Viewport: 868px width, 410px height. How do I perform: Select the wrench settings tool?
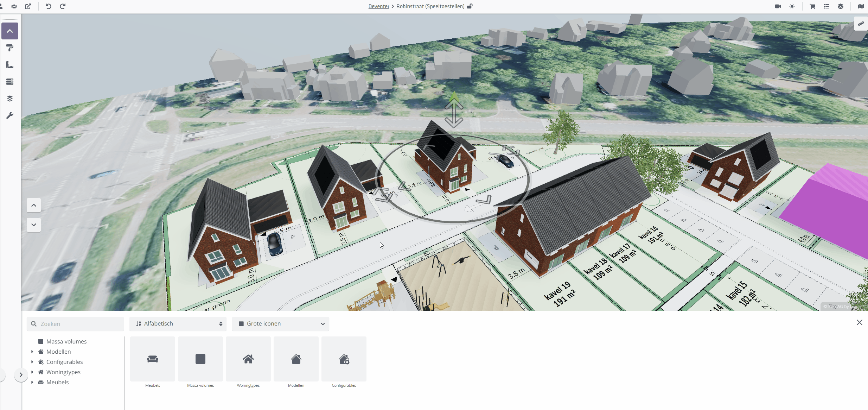click(x=10, y=115)
